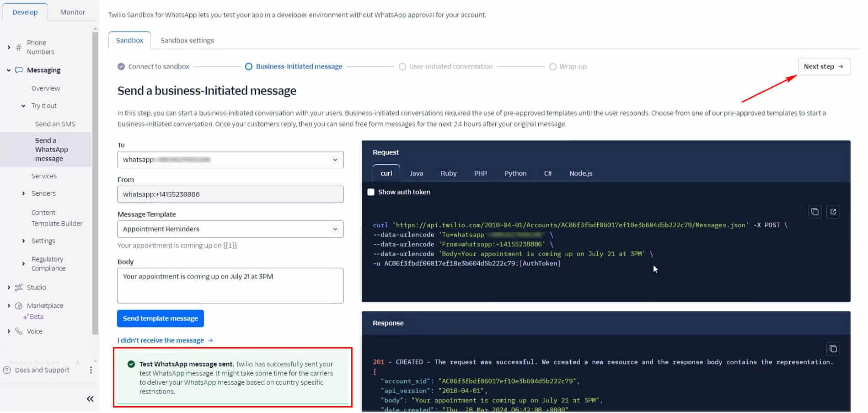The image size is (868, 413).
Task: Open Docs and Support options menu
Action: click(x=91, y=370)
